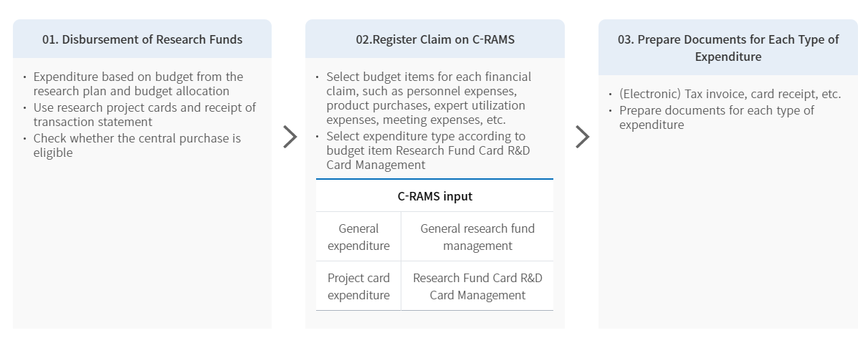Viewport: 868px width, 343px height.
Task: Click the arrow pointing to step 03
Action: tap(583, 137)
